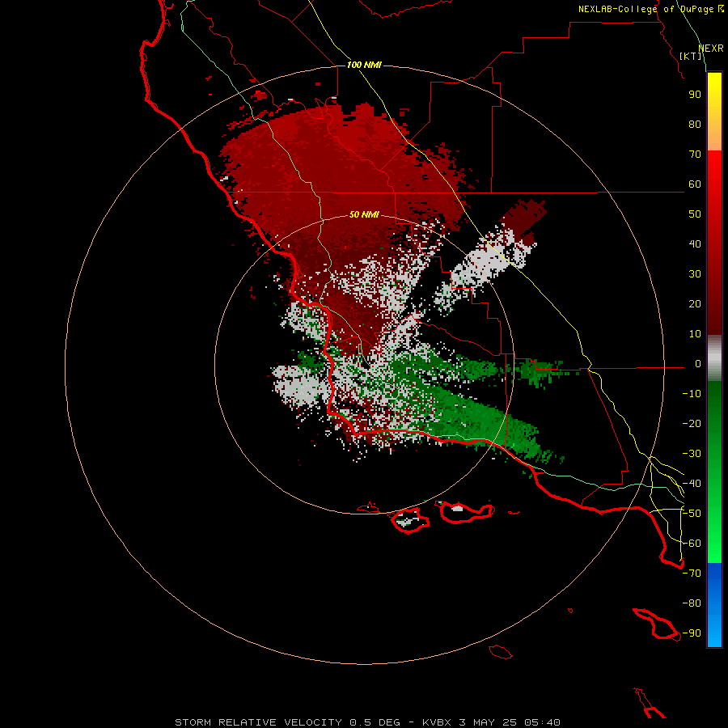Click the -30 scale label
This screenshot has width=728, height=728.
pos(692,454)
